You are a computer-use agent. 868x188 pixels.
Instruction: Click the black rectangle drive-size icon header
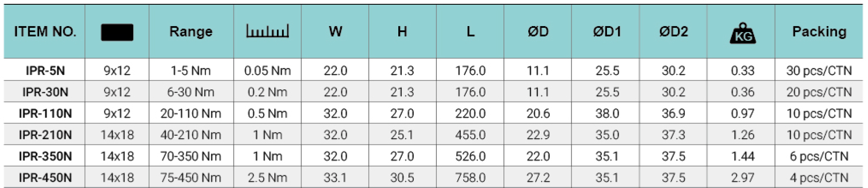tap(117, 32)
